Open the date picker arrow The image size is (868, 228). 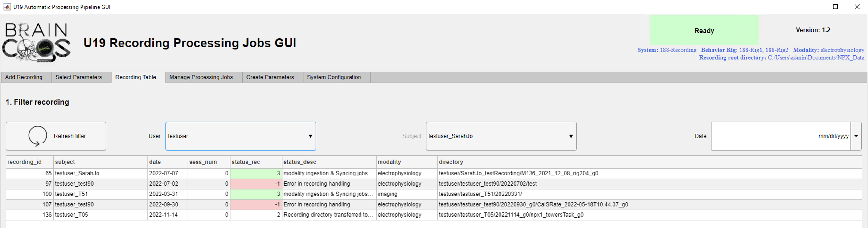click(x=856, y=136)
